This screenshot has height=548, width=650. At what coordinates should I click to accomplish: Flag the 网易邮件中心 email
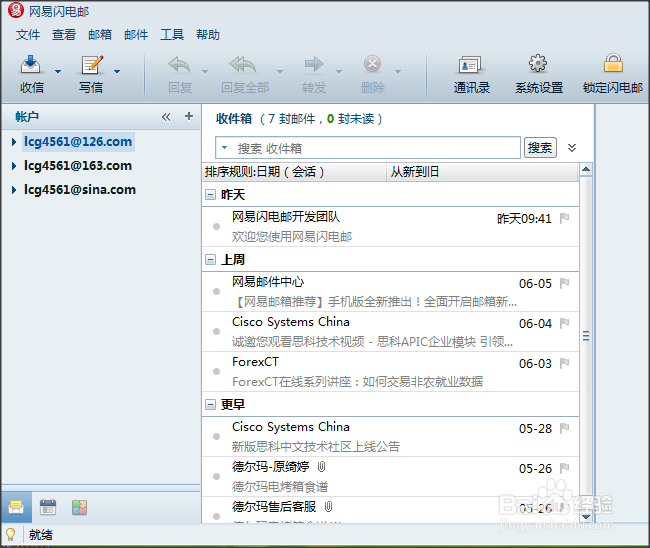pos(564,283)
